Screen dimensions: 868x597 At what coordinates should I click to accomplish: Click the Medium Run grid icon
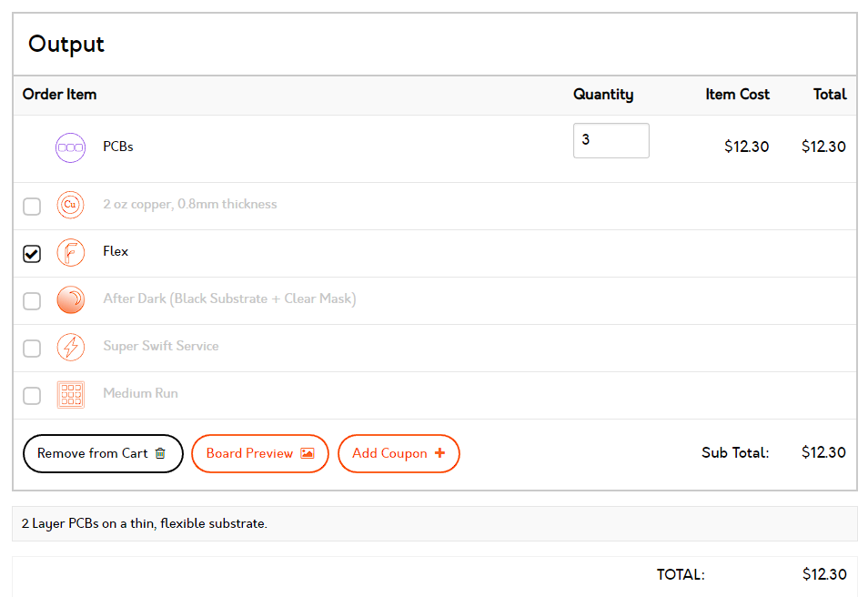70,394
